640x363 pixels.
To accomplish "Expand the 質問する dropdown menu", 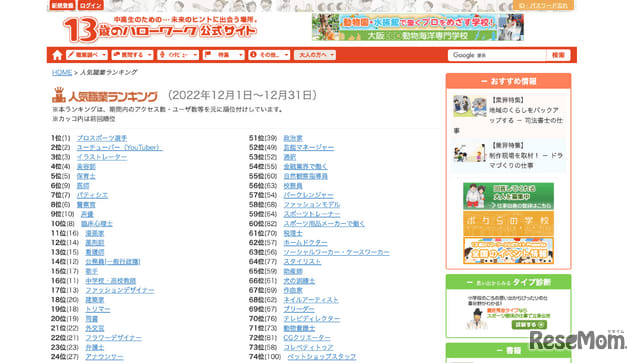I will [132, 55].
